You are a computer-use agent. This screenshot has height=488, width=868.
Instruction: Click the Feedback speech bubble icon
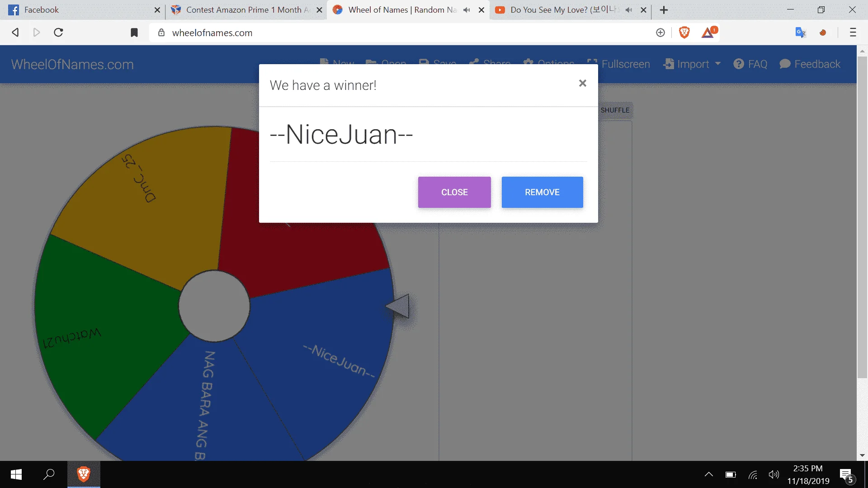(x=785, y=64)
